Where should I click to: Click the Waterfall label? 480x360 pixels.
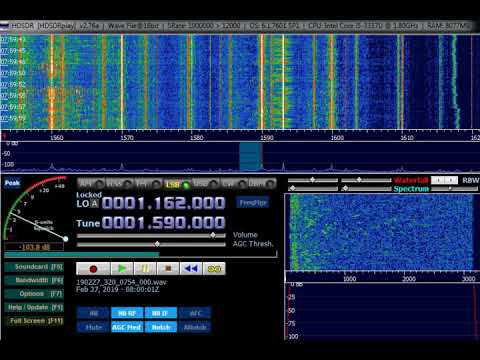[410, 180]
